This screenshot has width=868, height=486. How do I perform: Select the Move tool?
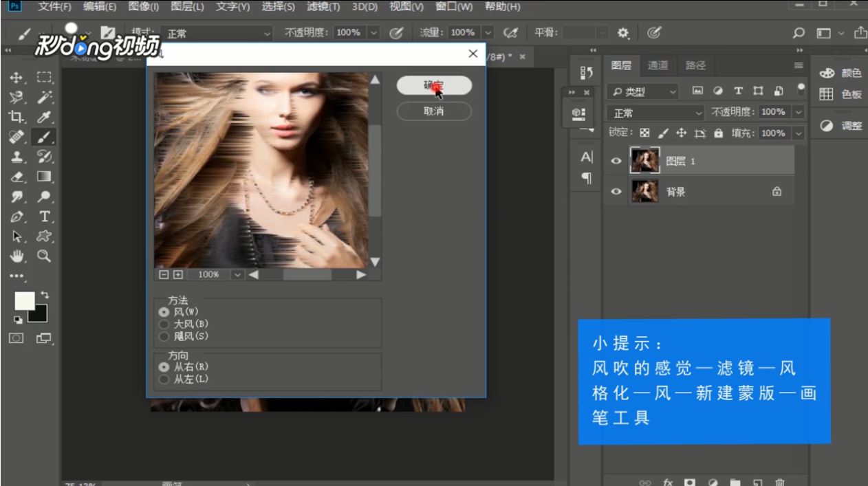[17, 78]
